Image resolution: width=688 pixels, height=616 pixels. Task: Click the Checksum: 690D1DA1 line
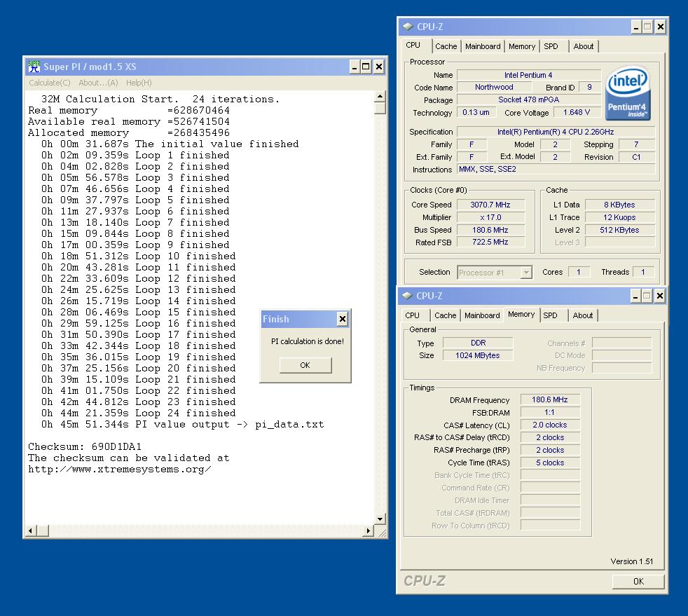pos(85,446)
